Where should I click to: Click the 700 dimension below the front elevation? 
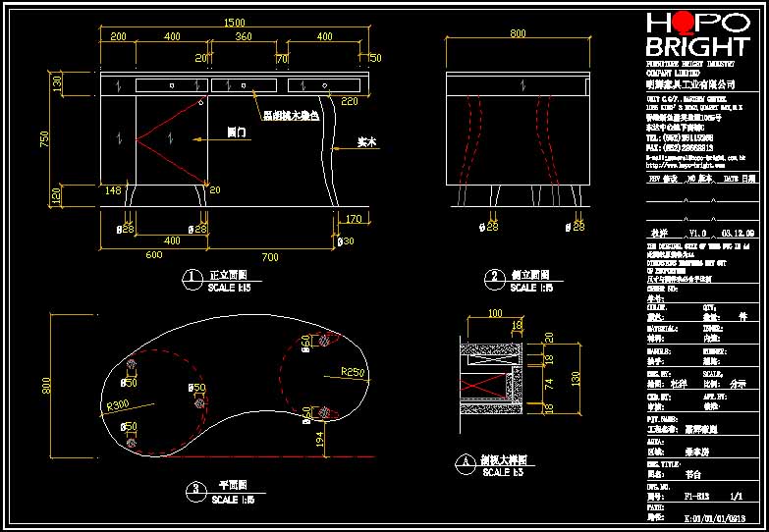click(x=270, y=257)
